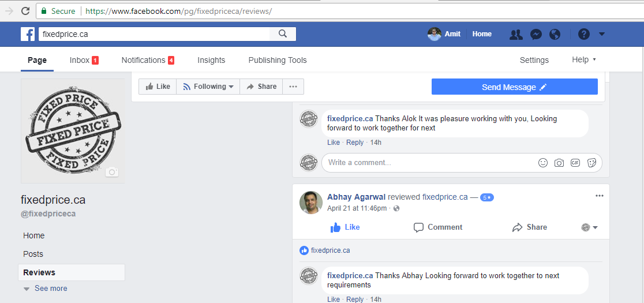Toggle Like on Abhay Agarwal's review
This screenshot has width=644, height=303.
[x=345, y=227]
